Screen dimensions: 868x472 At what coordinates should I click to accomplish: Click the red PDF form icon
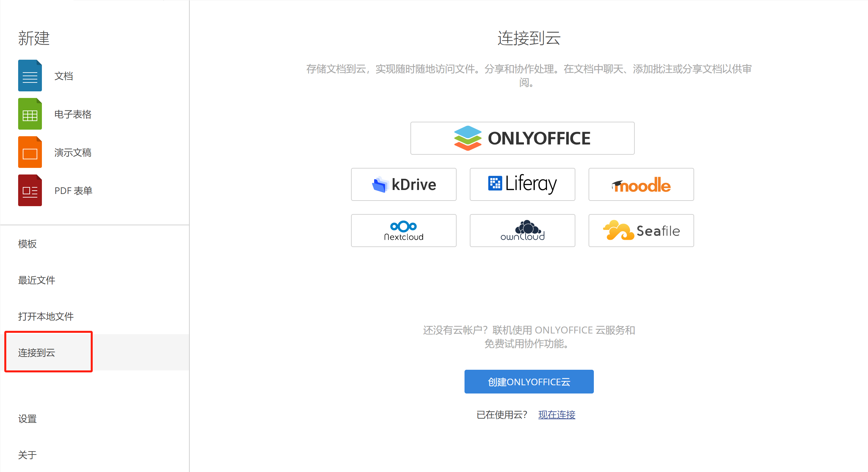pyautogui.click(x=30, y=190)
